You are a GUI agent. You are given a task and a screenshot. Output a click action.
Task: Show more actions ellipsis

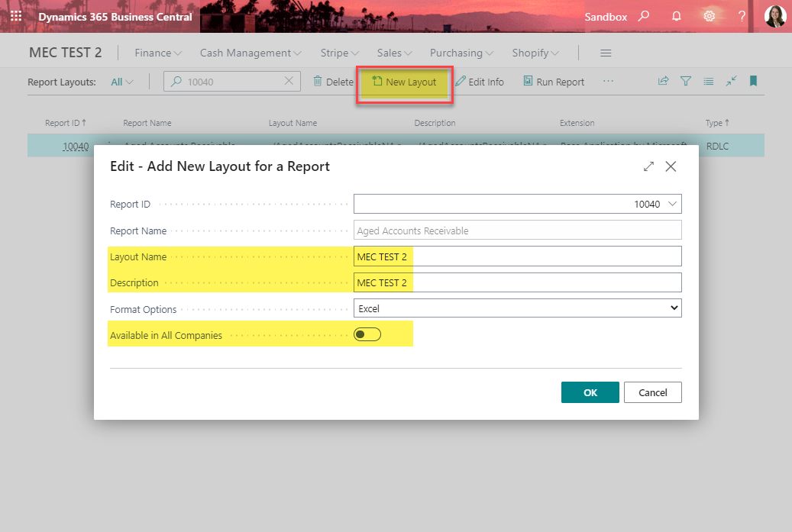[608, 81]
